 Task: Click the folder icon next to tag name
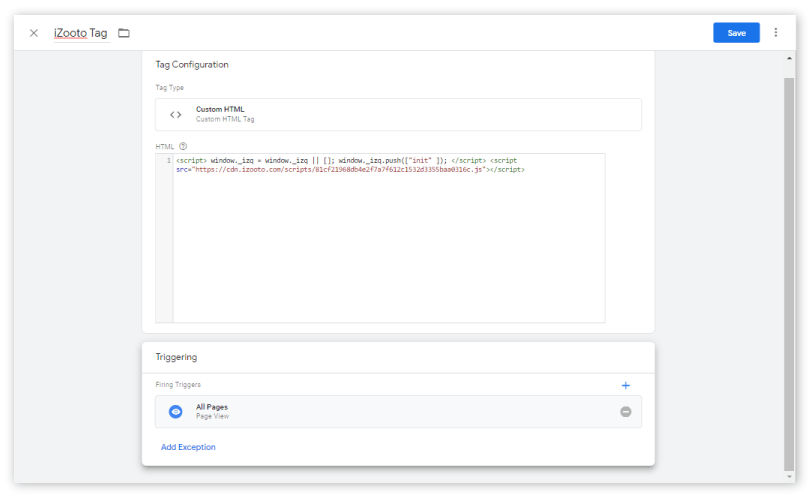pos(124,33)
